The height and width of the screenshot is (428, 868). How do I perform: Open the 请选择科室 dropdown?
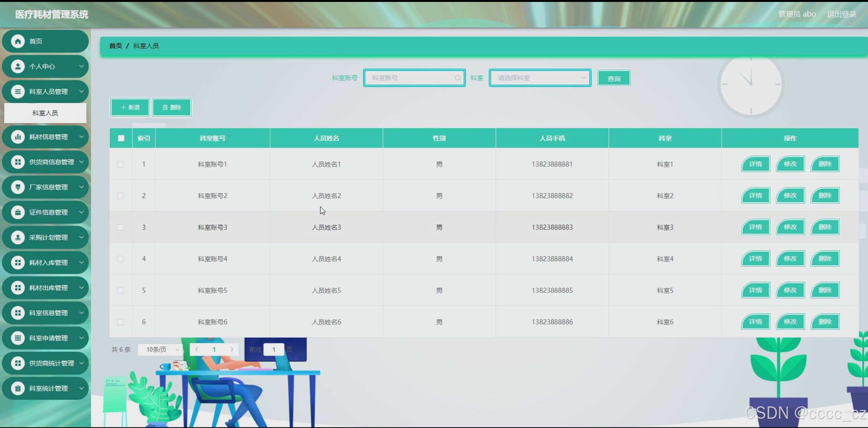(540, 78)
